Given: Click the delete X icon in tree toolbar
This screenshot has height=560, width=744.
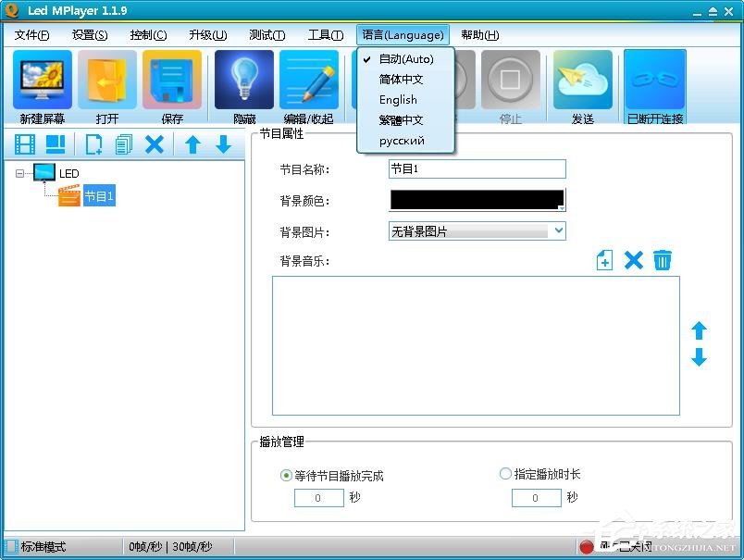Looking at the screenshot, I should tap(155, 144).
